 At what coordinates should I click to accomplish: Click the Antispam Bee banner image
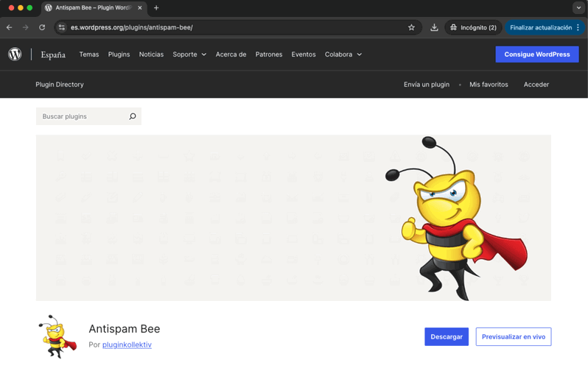[293, 218]
